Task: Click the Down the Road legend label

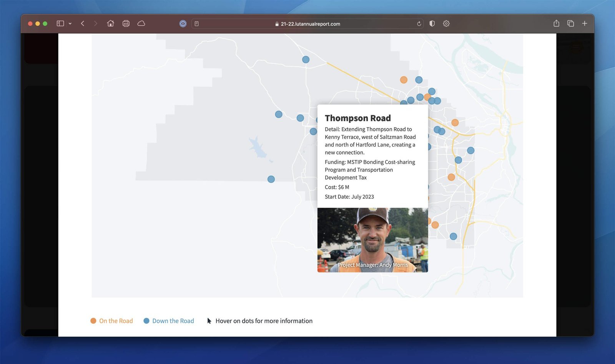Action: (x=173, y=321)
